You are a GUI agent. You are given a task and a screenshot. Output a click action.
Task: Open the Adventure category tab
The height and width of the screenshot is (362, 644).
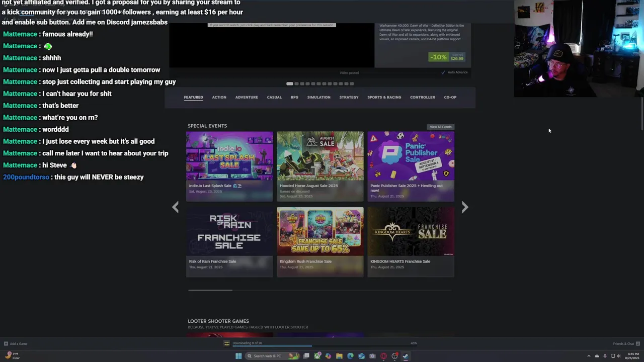tap(247, 97)
